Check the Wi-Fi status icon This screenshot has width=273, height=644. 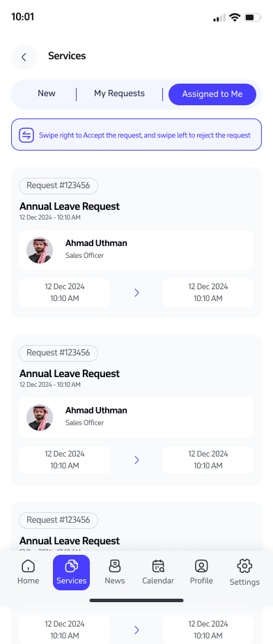click(235, 17)
